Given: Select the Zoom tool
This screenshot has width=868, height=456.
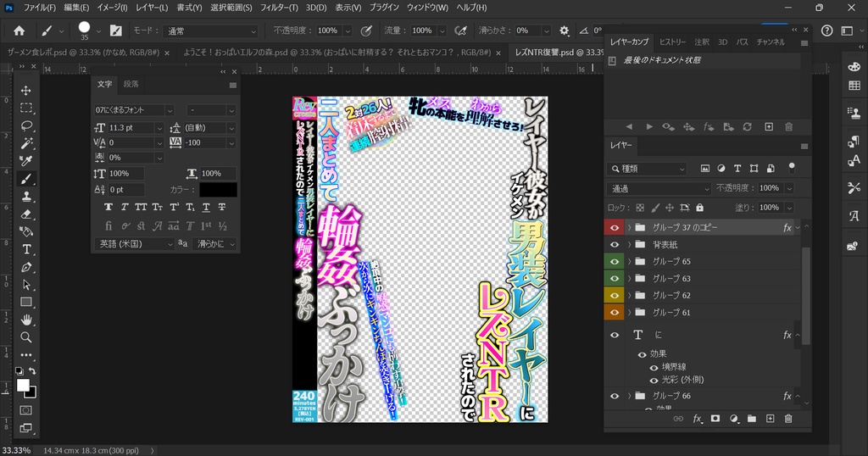Looking at the screenshot, I should click(26, 337).
